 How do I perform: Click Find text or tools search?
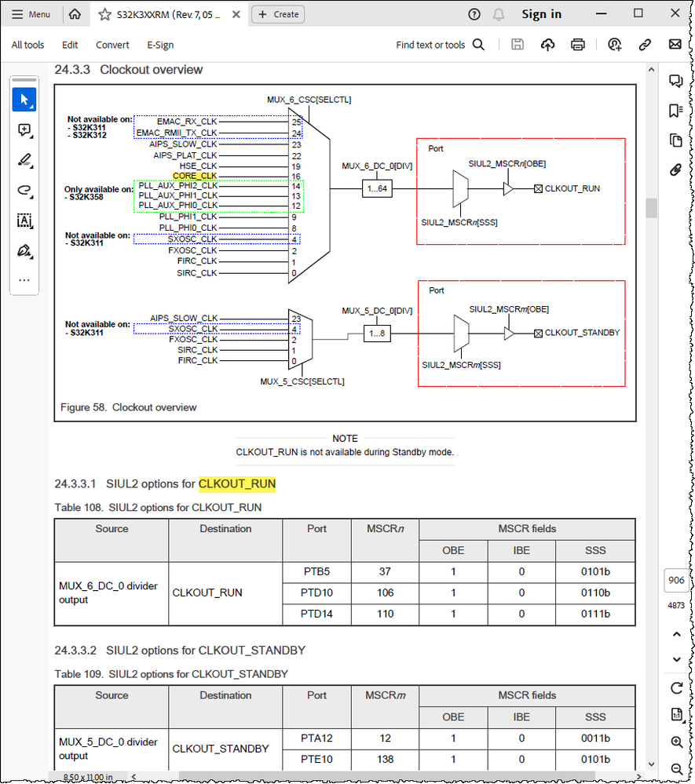pos(440,45)
